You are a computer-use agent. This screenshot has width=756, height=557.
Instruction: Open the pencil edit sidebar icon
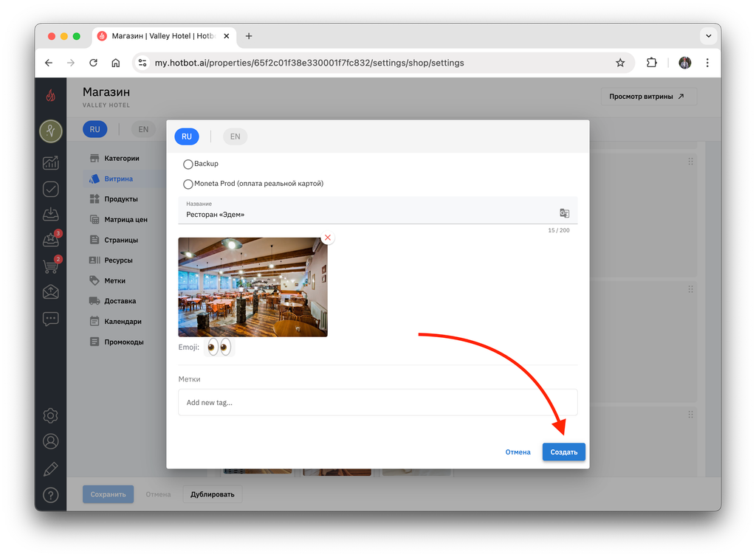[51, 468]
